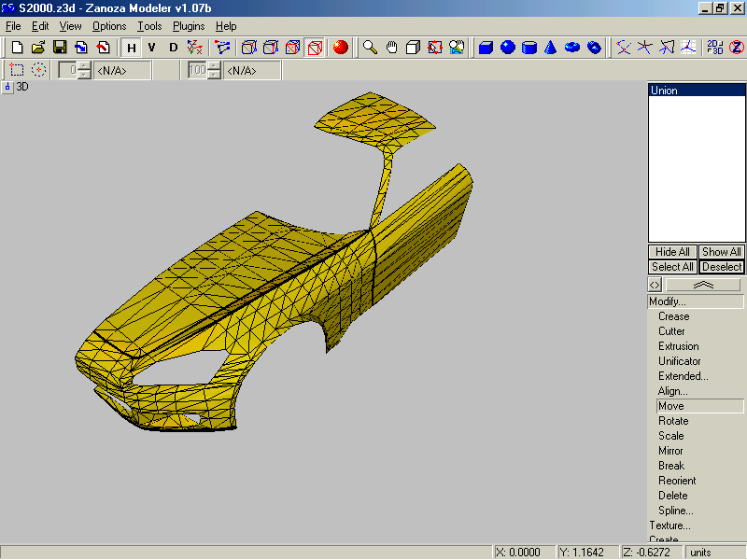
Task: Open the Plugins menu
Action: pos(188,26)
